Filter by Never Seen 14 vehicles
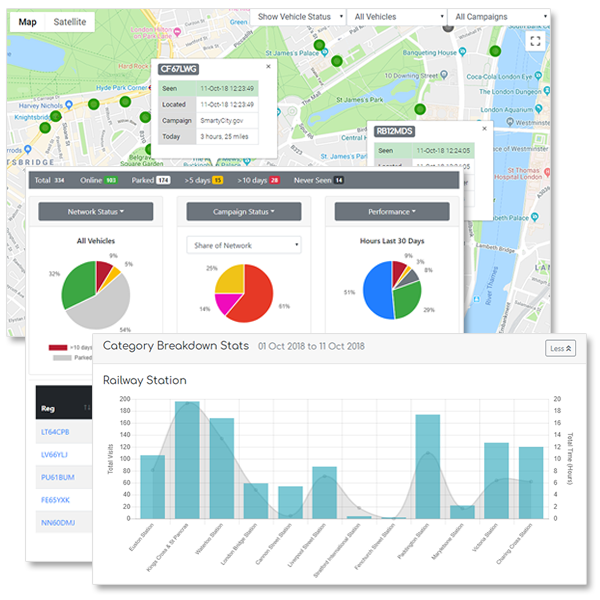The width and height of the screenshot is (600, 600). 318,180
